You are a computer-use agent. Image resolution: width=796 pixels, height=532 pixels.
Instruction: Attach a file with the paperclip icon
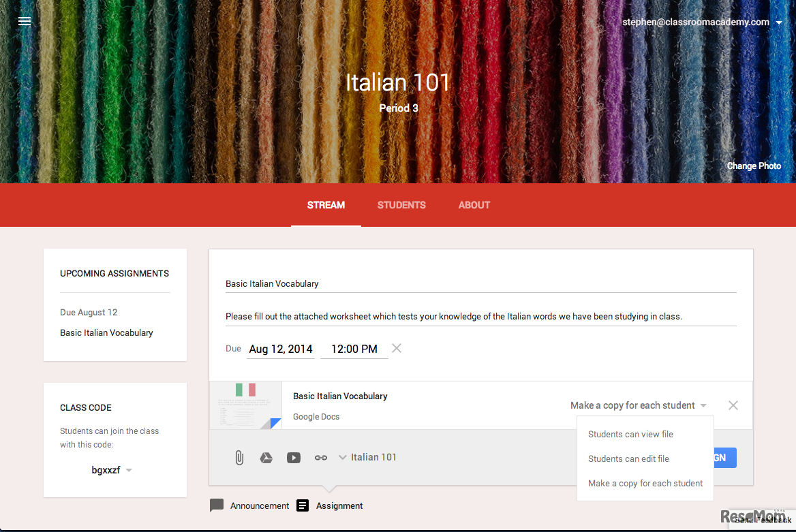[239, 457]
